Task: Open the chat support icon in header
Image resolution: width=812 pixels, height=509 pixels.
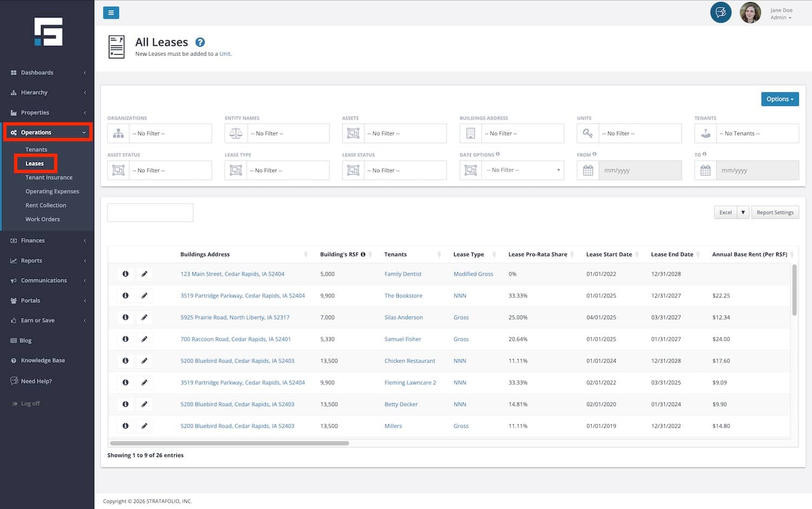Action: click(x=721, y=12)
